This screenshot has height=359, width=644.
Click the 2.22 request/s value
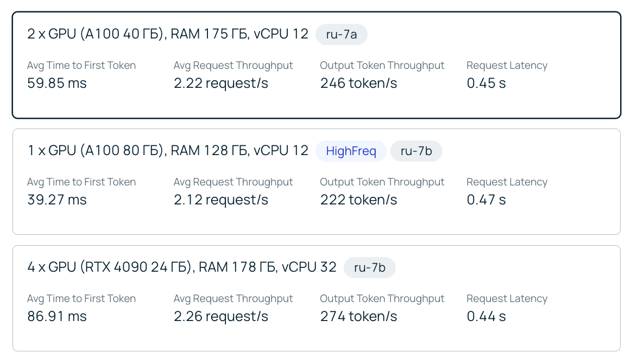tap(220, 84)
